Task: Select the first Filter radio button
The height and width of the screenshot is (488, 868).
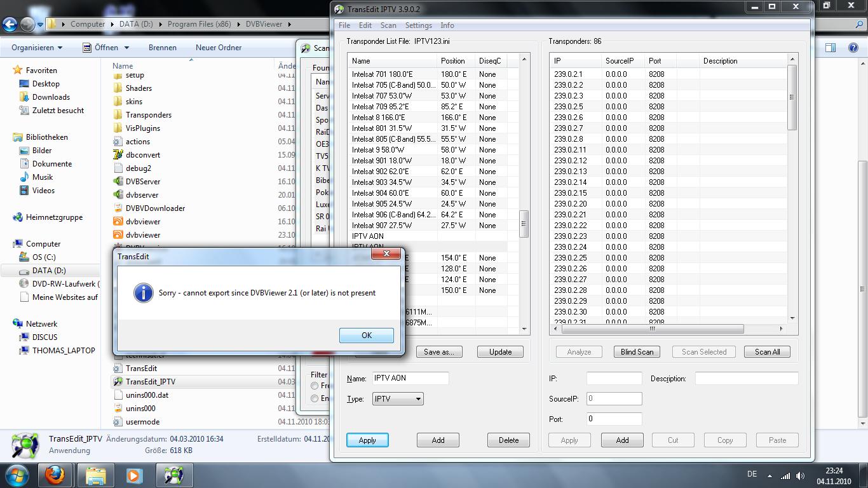Action: click(315, 386)
